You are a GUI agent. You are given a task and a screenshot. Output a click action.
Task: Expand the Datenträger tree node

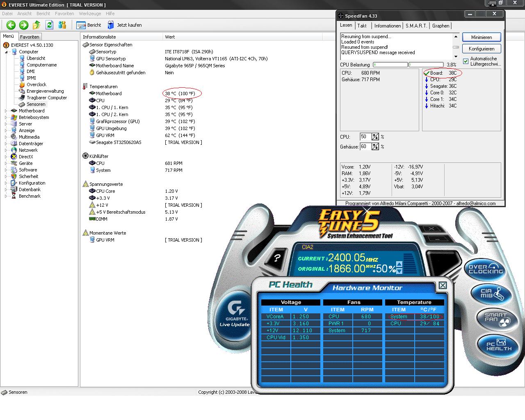coord(6,144)
